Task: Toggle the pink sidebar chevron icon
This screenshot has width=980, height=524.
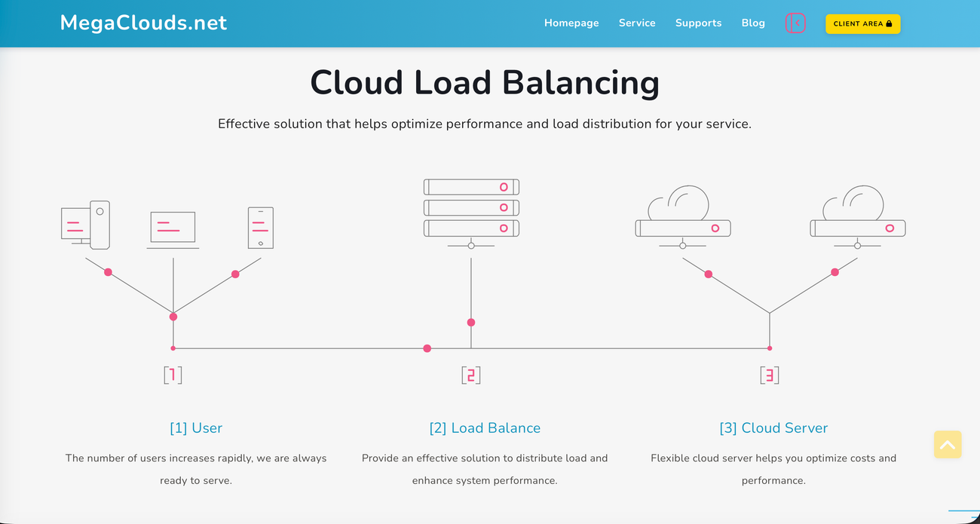Action: [x=795, y=23]
